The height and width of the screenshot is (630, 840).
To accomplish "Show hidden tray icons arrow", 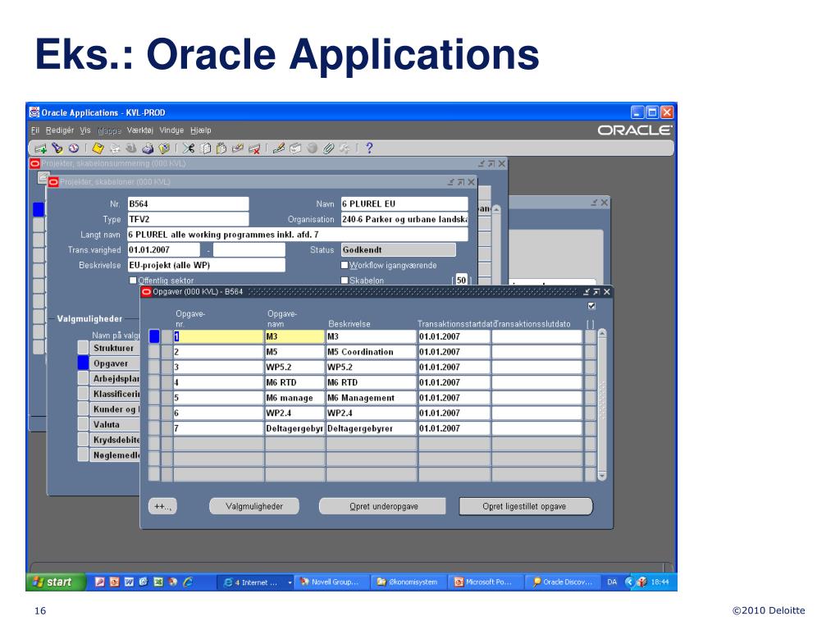I will click(629, 582).
